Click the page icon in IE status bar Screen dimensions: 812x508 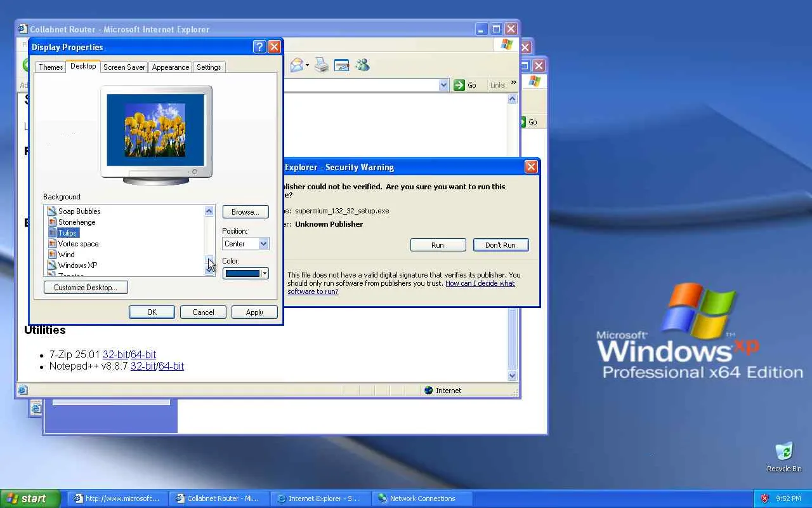tap(23, 391)
